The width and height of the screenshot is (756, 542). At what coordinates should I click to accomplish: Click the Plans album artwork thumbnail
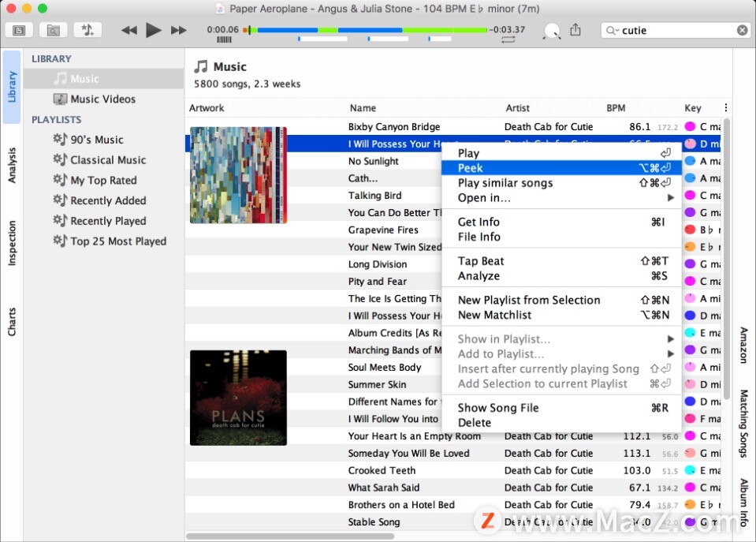238,398
